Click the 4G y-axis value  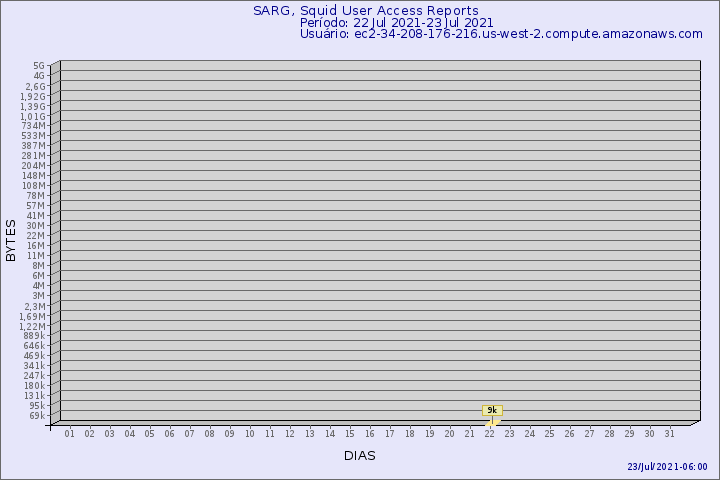(x=39, y=76)
